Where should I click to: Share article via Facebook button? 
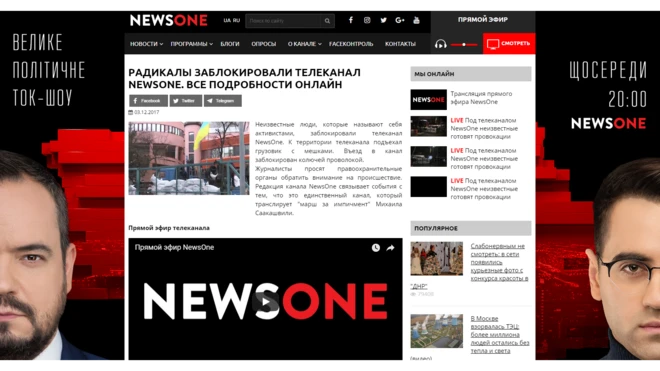[148, 101]
